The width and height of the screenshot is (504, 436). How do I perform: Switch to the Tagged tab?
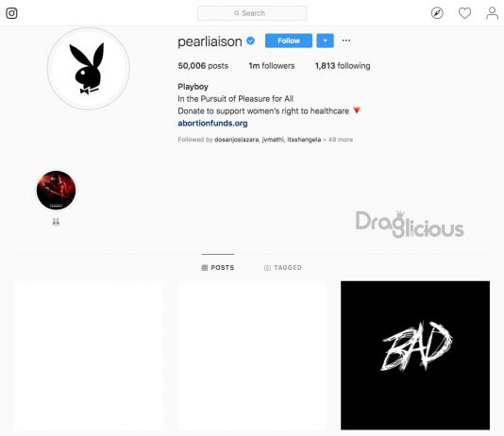283,268
